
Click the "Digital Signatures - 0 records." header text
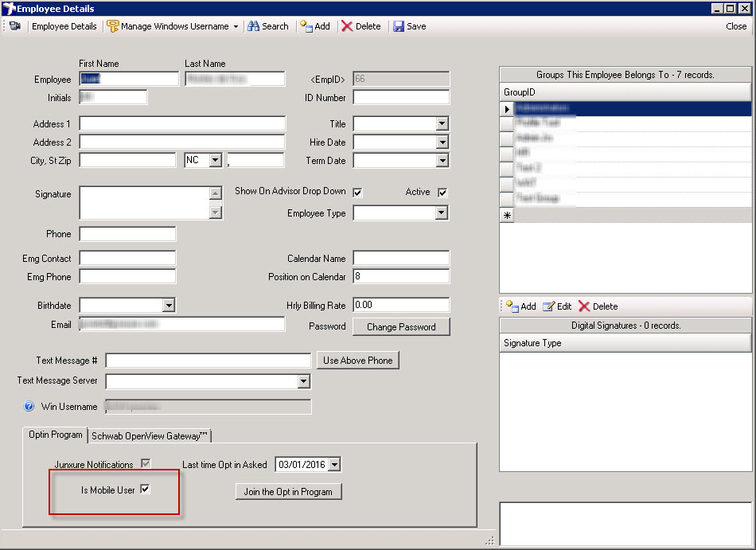coord(625,326)
